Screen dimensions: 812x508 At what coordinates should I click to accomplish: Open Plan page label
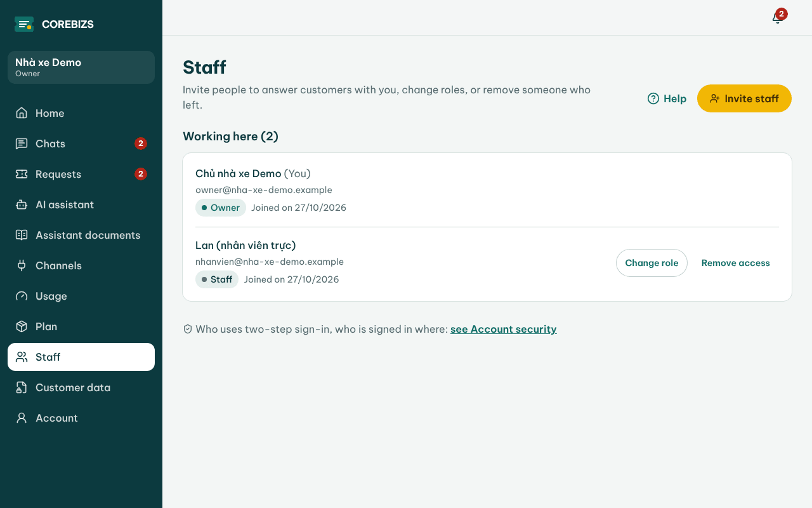[46, 326]
